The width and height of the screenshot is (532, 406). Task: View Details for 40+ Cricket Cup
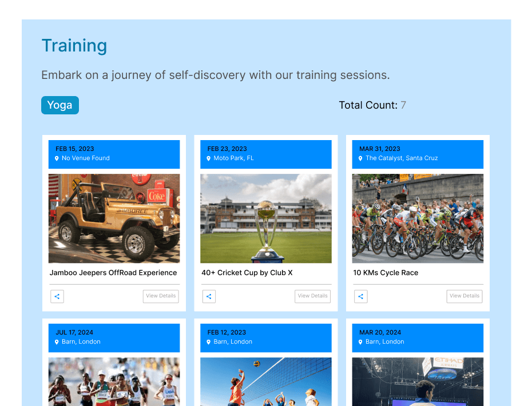312,296
